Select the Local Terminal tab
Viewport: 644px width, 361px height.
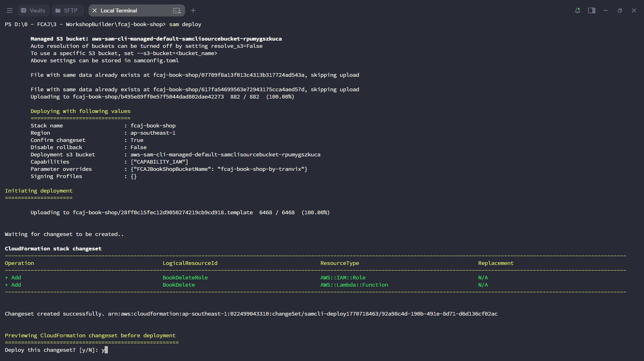(136, 10)
